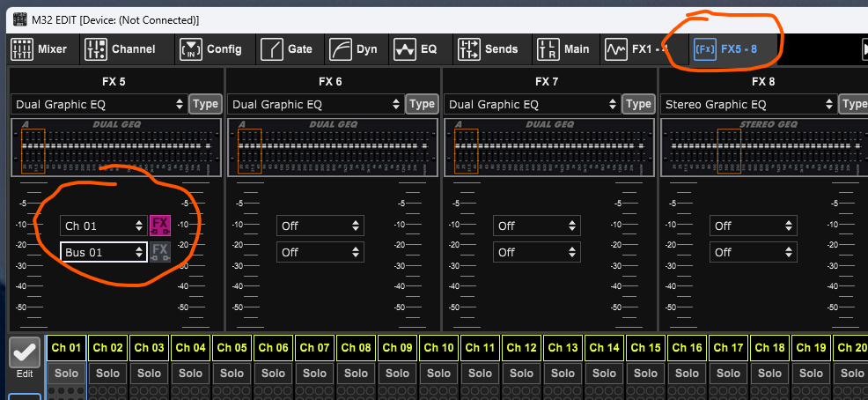Go to the EQ tab
868x400 pixels.
416,49
